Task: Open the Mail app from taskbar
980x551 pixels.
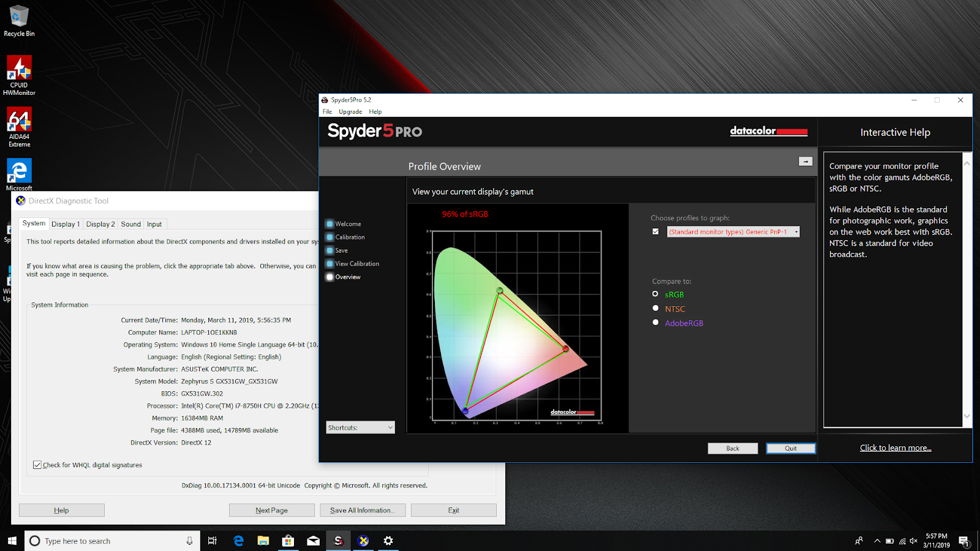Action: tap(313, 541)
